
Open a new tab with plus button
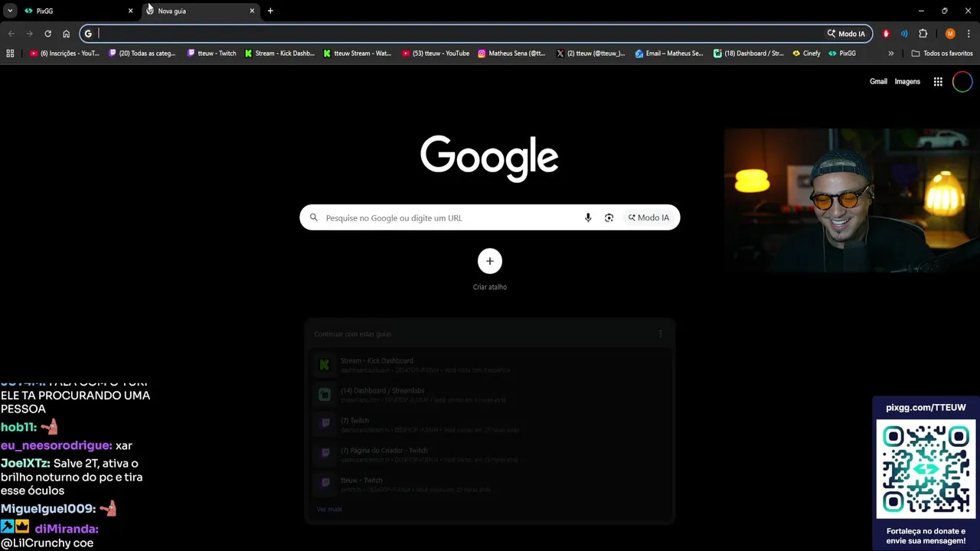point(270,11)
